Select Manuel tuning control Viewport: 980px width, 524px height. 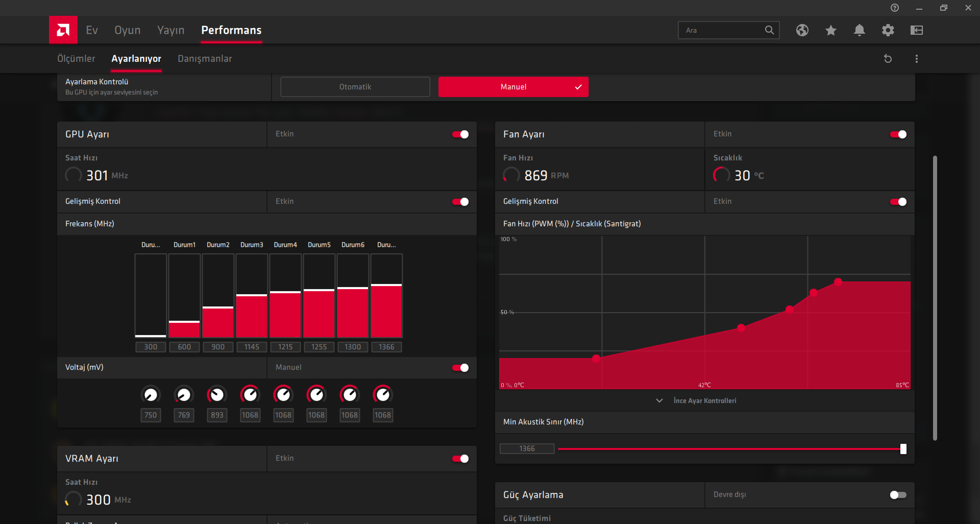point(513,87)
